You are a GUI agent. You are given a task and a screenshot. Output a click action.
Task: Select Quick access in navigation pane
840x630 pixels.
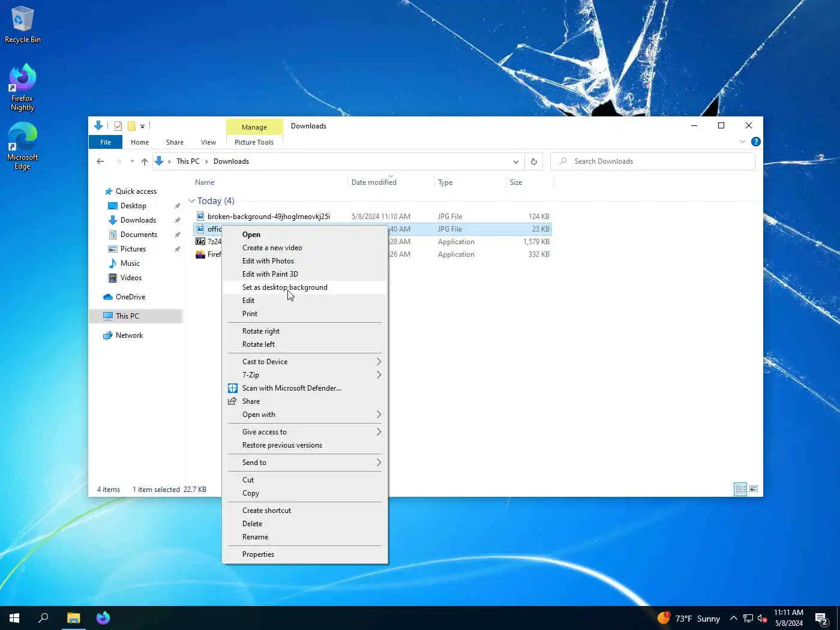[136, 191]
